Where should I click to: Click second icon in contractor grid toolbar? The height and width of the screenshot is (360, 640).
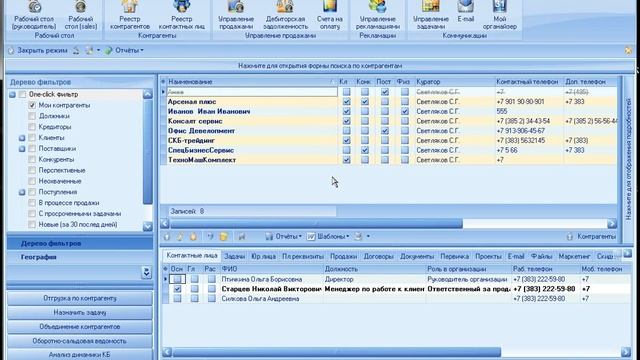pos(180,236)
